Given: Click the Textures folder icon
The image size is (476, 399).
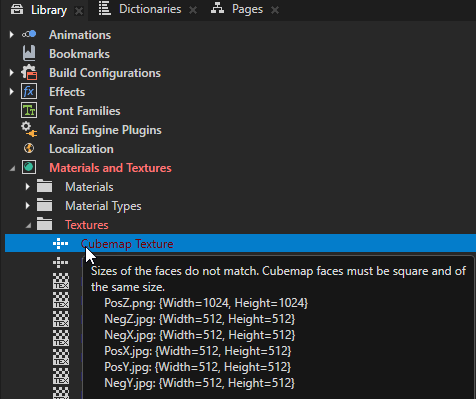Looking at the screenshot, I should pos(44,224).
